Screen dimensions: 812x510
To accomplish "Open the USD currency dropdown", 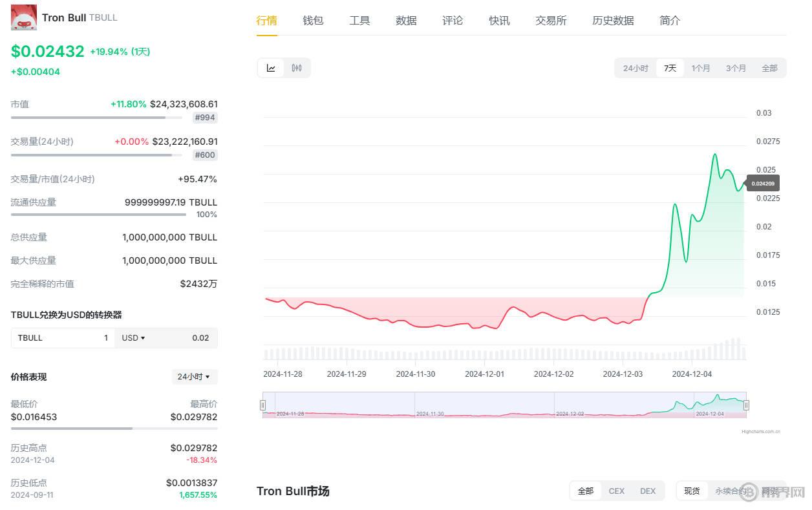I will (134, 338).
